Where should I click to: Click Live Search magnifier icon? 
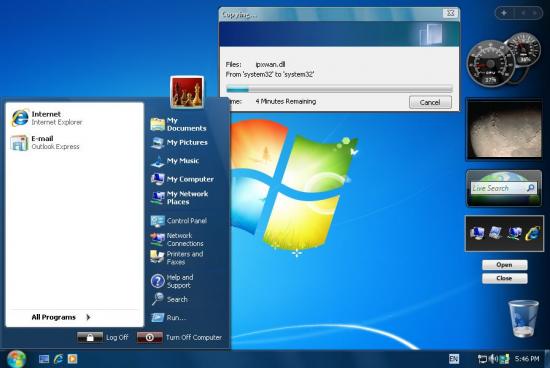[531, 188]
